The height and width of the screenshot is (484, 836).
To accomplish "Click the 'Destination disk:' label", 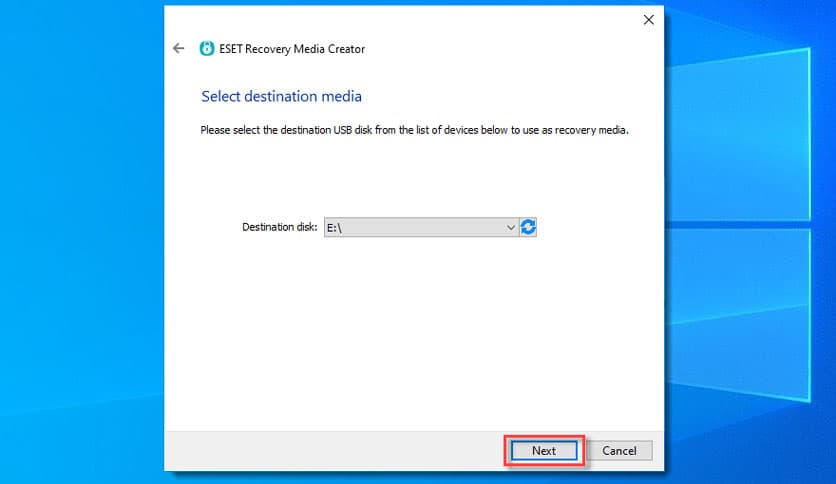I will pos(279,227).
